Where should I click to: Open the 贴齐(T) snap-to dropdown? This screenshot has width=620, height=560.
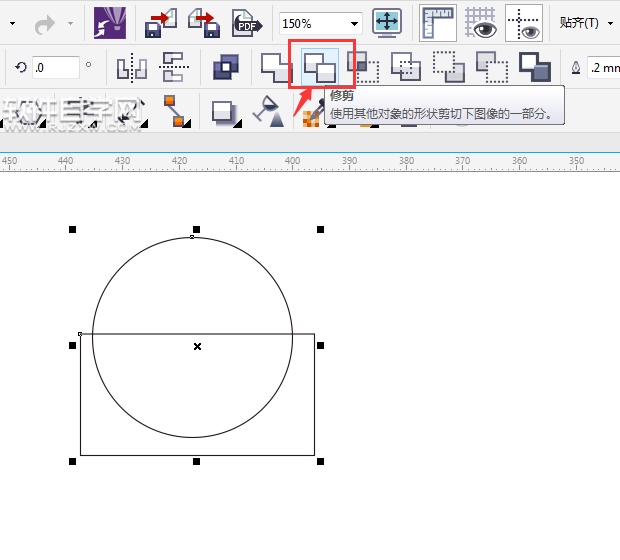tap(610, 23)
